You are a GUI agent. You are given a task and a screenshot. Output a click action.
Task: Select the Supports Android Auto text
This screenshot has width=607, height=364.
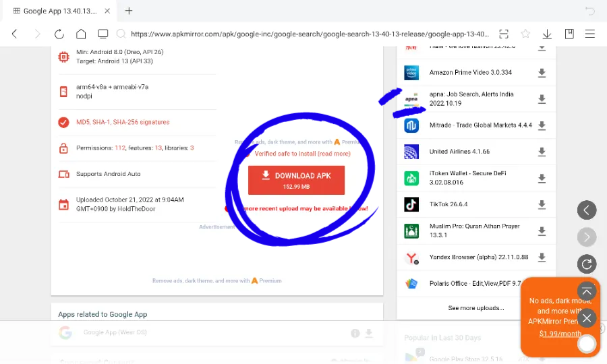click(x=109, y=174)
